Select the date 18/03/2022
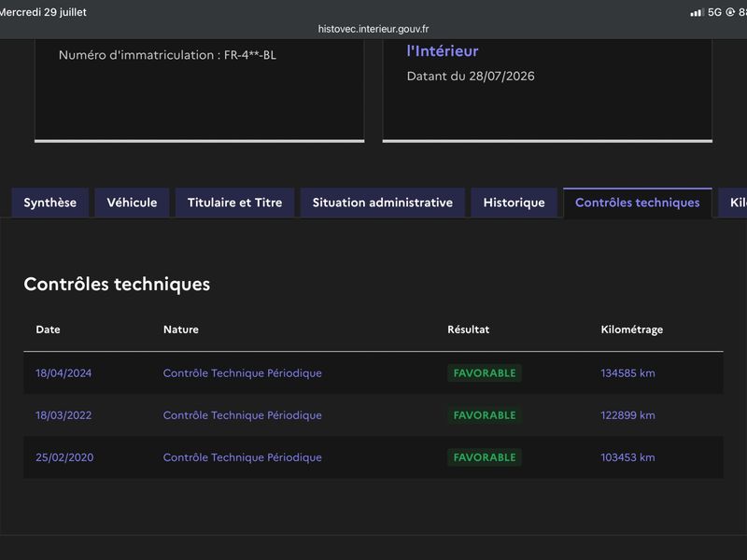Viewport: 747px width, 560px height. tap(63, 415)
